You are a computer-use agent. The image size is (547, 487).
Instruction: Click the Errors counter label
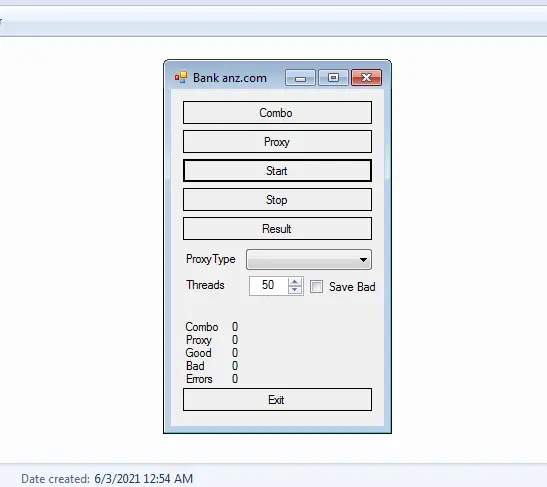(199, 379)
